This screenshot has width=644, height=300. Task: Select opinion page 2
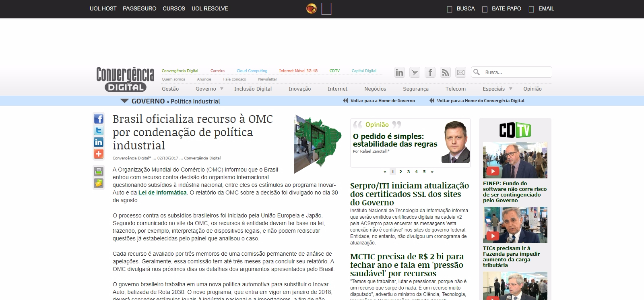[x=400, y=172]
